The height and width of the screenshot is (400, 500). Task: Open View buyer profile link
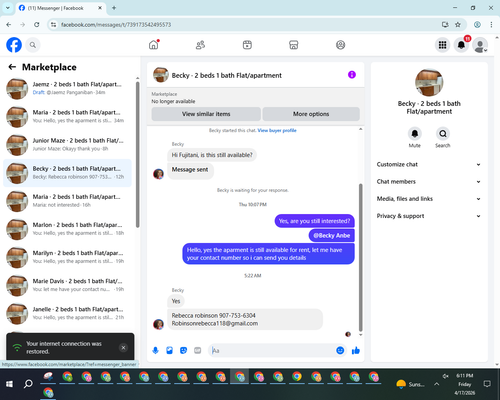pos(277,130)
